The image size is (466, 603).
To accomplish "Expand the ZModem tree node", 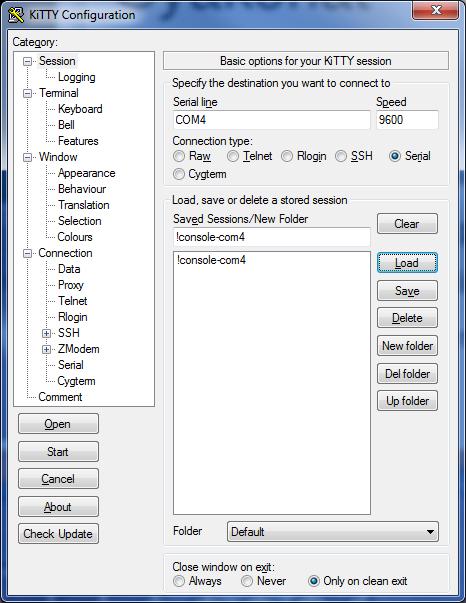I will [x=47, y=350].
